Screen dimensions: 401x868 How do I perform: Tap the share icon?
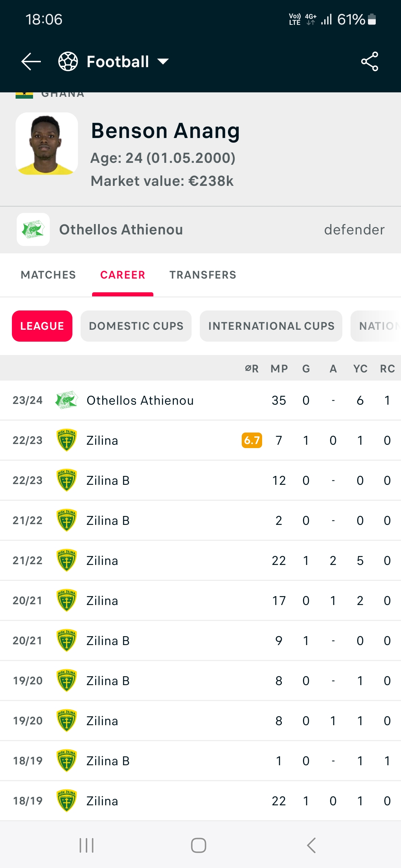coord(369,62)
